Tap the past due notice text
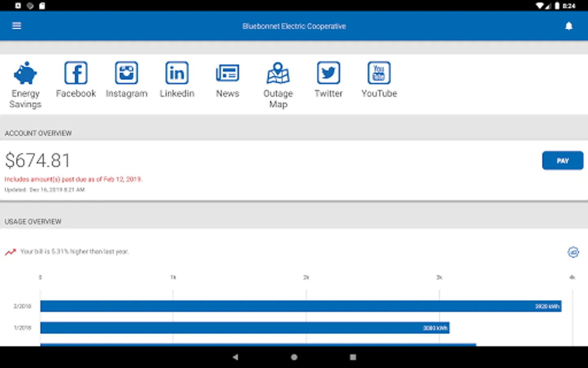588x368 pixels. pyautogui.click(x=73, y=179)
